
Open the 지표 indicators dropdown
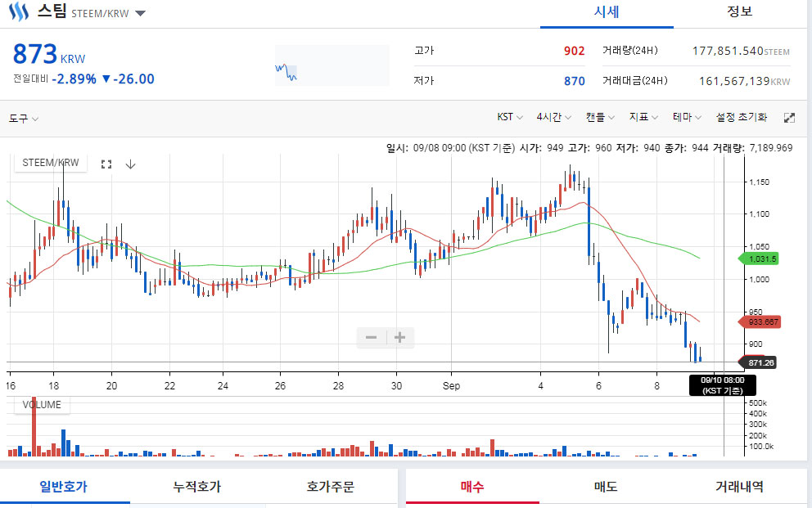click(643, 117)
